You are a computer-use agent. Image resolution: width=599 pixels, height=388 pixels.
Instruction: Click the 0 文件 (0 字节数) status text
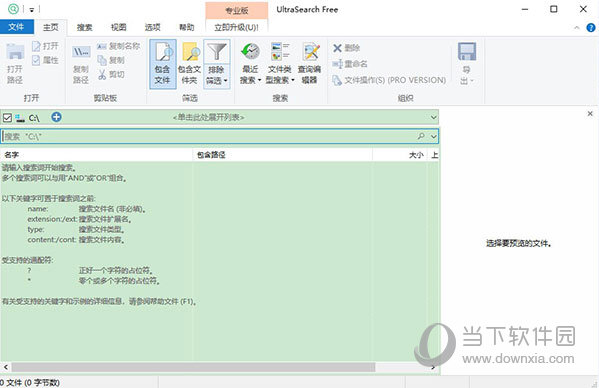30,383
